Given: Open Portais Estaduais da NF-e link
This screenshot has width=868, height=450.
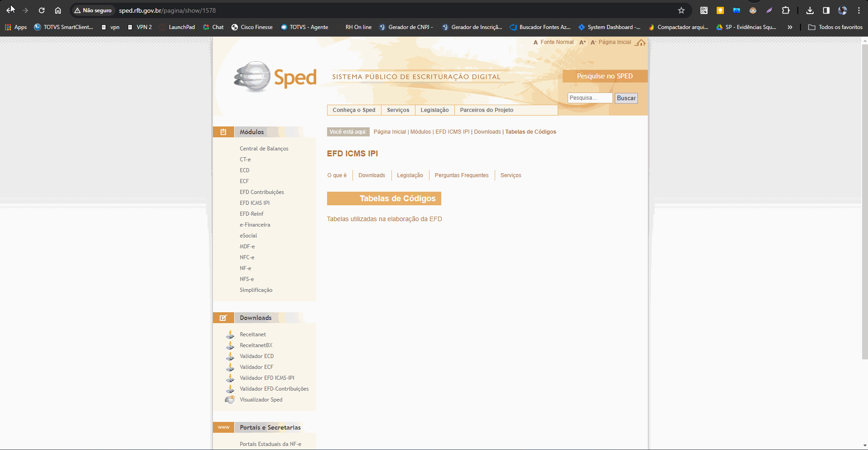Looking at the screenshot, I should click(x=270, y=444).
